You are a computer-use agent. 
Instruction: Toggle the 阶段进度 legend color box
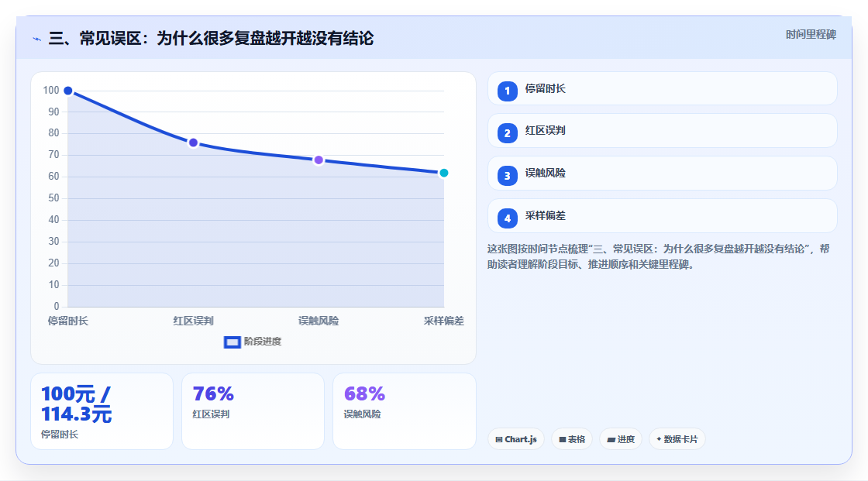point(232,342)
